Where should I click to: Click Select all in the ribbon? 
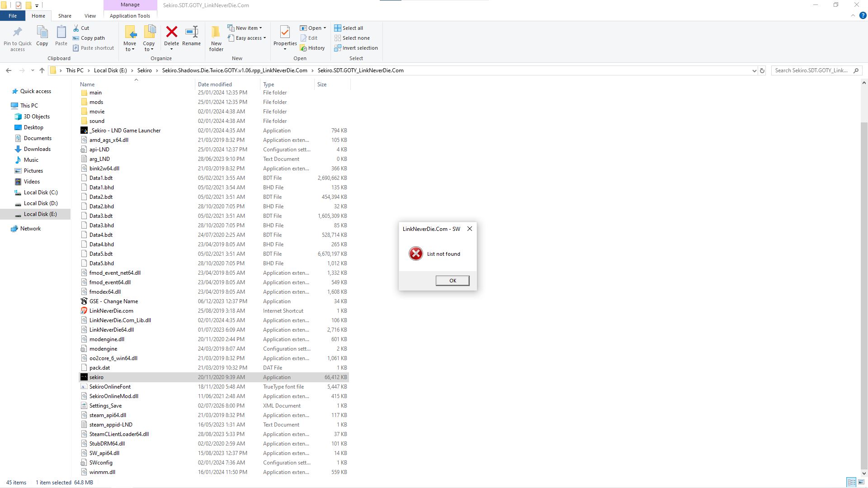click(349, 28)
